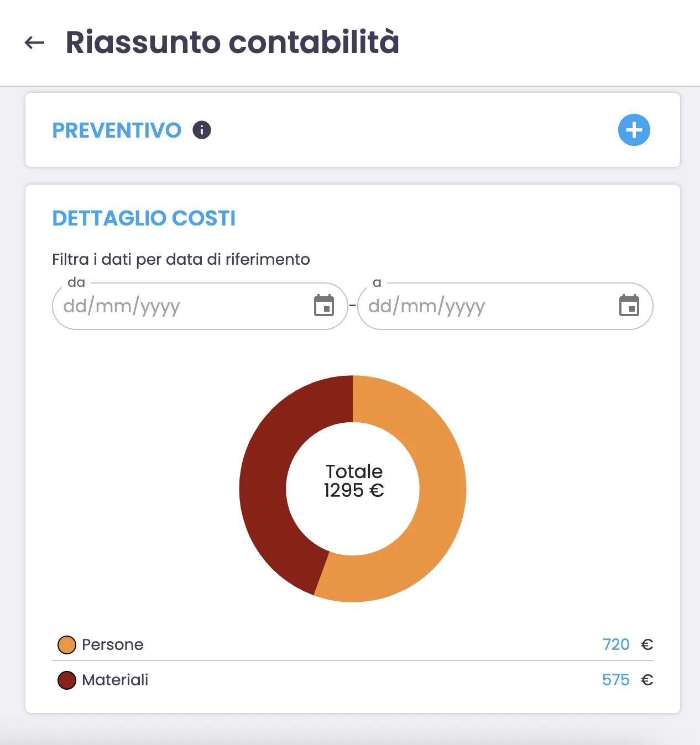Click the PREVENTIVO section heading

click(117, 130)
